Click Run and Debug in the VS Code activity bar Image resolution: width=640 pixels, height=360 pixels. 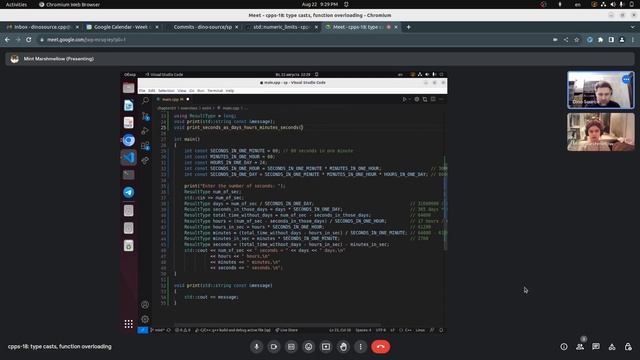point(145,131)
